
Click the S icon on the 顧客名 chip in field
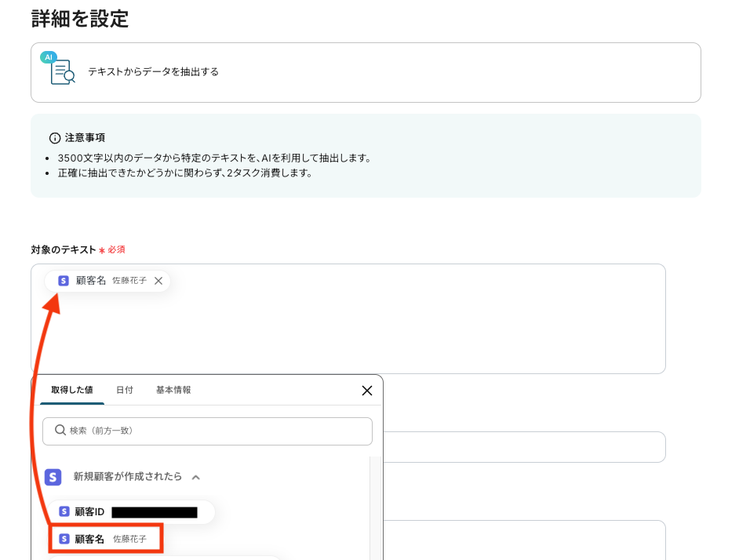click(x=64, y=281)
